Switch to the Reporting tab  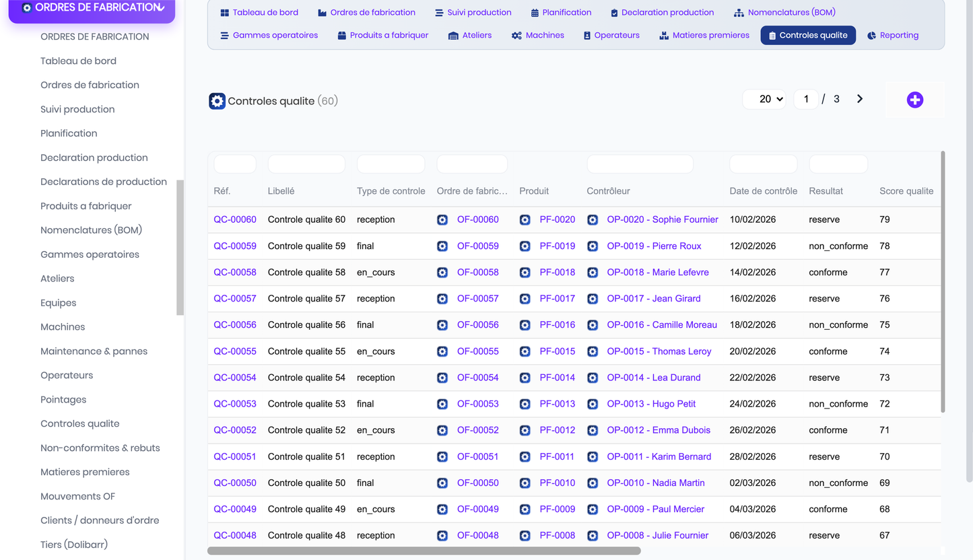pyautogui.click(x=893, y=36)
